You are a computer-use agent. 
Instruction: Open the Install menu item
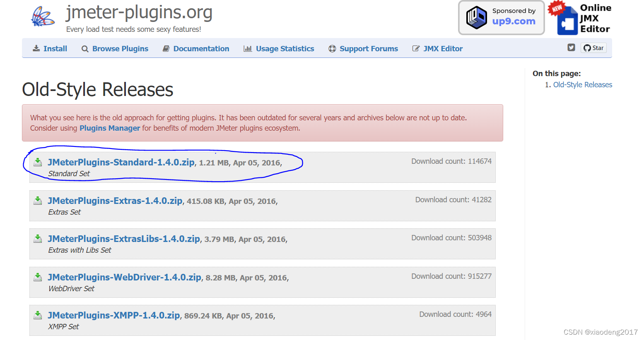50,49
